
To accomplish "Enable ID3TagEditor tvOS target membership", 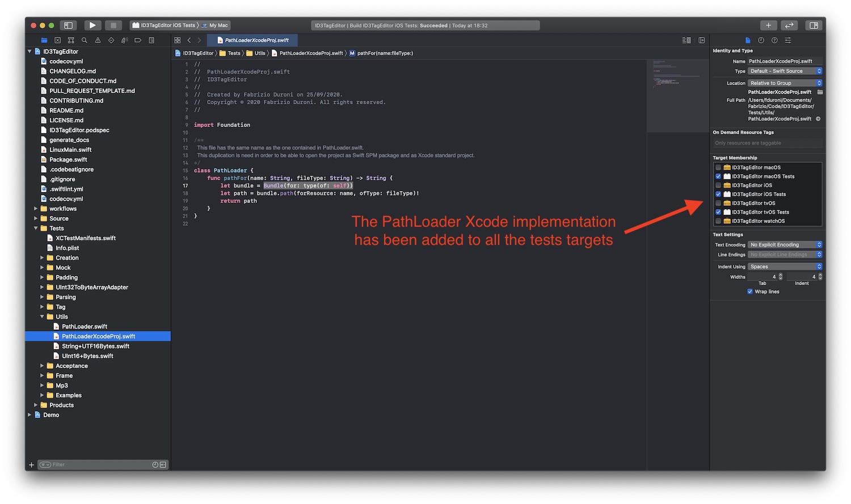I will [x=718, y=204].
